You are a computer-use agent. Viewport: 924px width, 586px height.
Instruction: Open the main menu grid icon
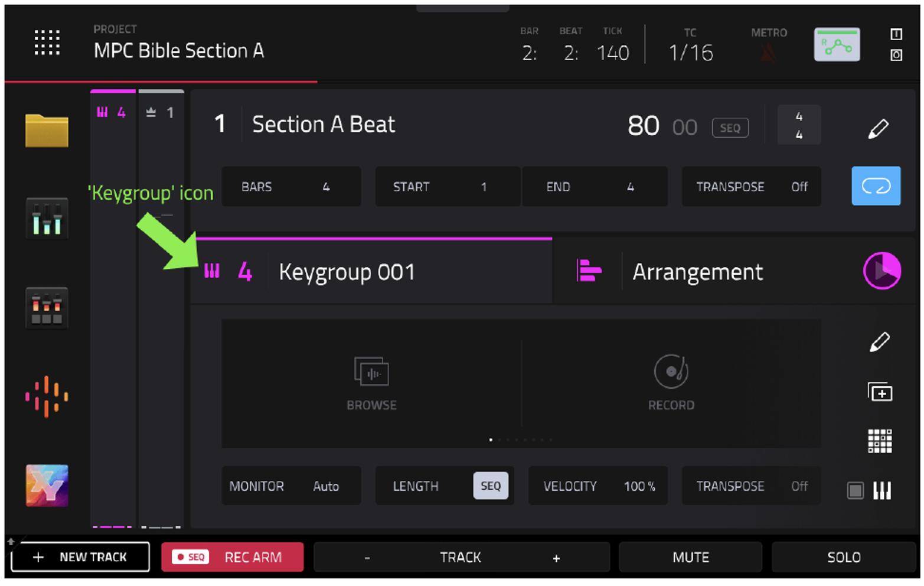[x=47, y=43]
